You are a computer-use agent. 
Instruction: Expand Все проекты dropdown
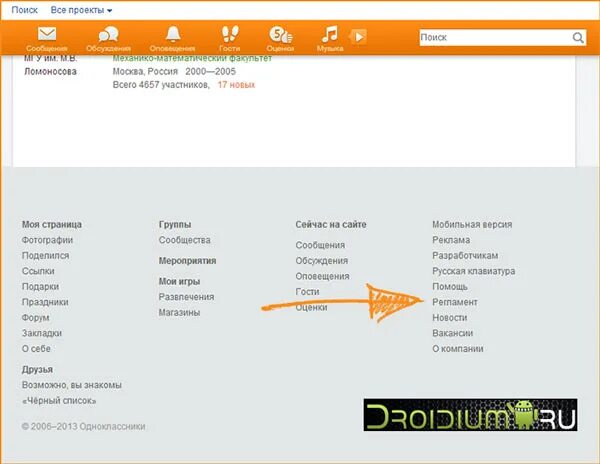81,10
